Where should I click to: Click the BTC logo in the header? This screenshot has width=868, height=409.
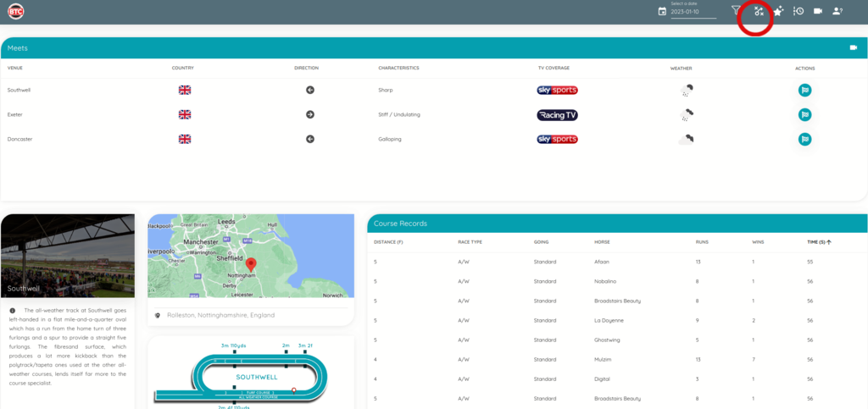(x=15, y=12)
